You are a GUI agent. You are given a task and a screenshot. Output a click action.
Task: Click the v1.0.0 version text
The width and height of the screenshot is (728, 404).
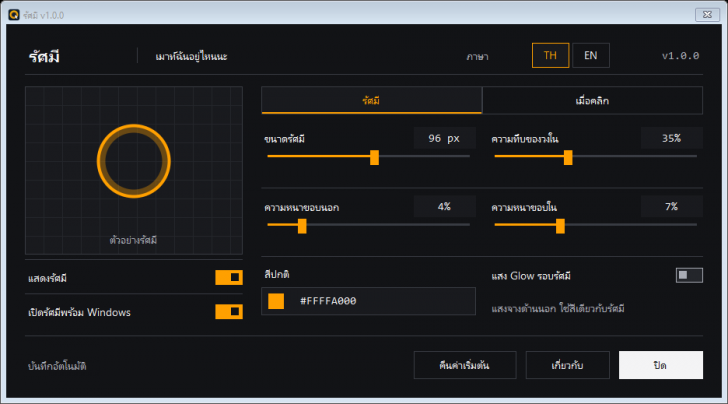point(680,56)
